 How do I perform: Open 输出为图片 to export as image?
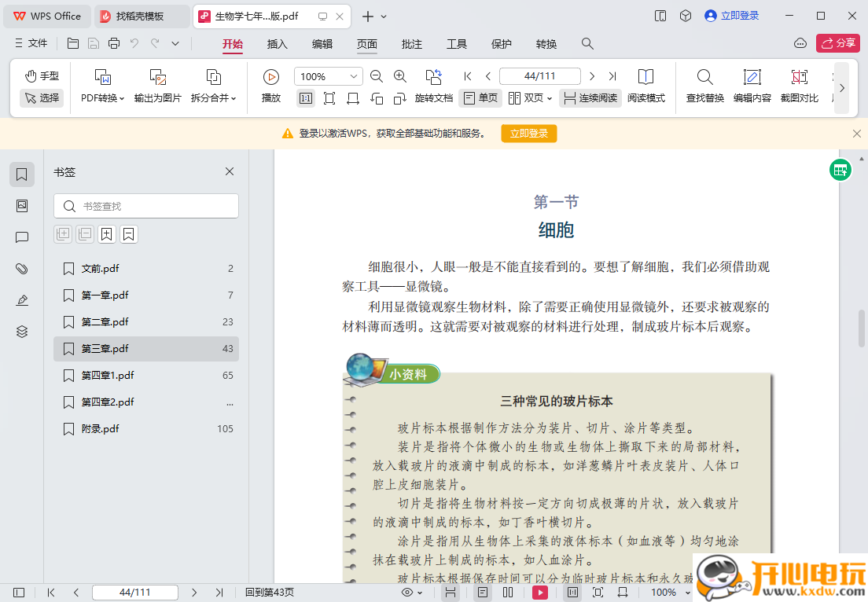pyautogui.click(x=156, y=86)
